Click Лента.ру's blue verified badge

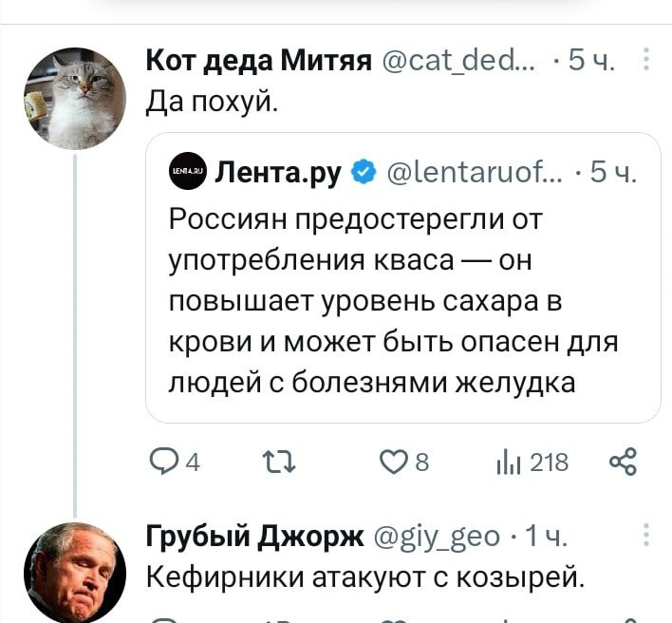click(x=362, y=172)
